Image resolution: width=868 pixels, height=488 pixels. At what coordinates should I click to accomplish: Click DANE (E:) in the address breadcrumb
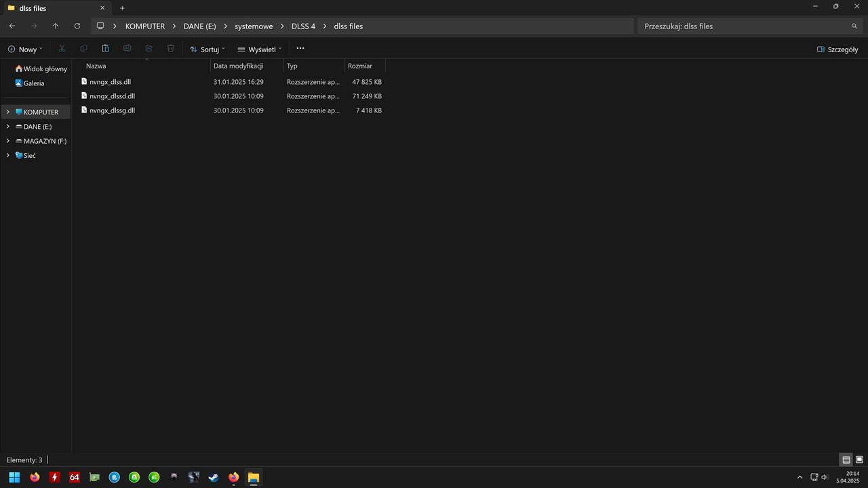pyautogui.click(x=199, y=26)
